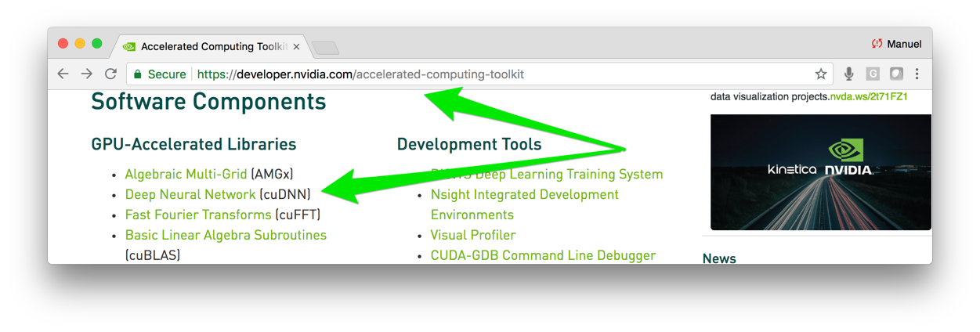
Task: Open the Kinetica NVIDIA highway image
Action: [821, 172]
